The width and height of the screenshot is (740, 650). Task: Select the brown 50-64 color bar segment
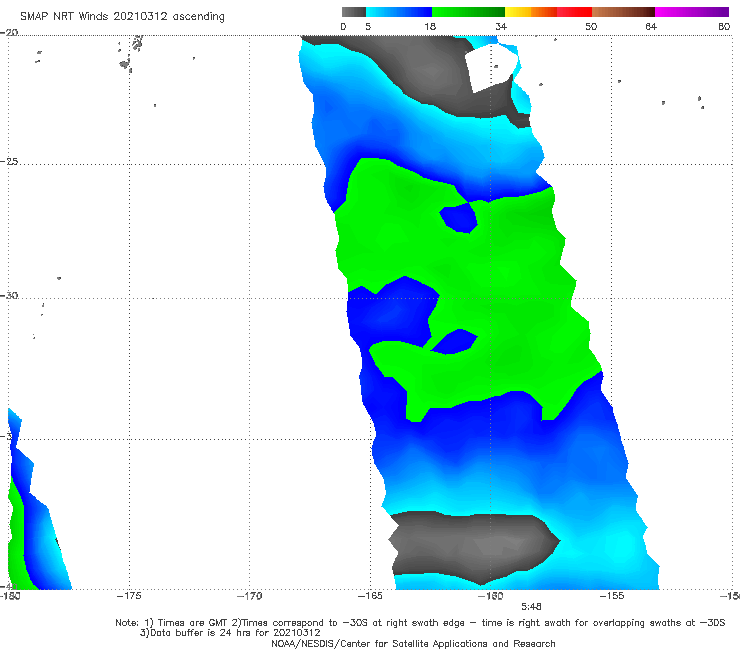point(623,12)
